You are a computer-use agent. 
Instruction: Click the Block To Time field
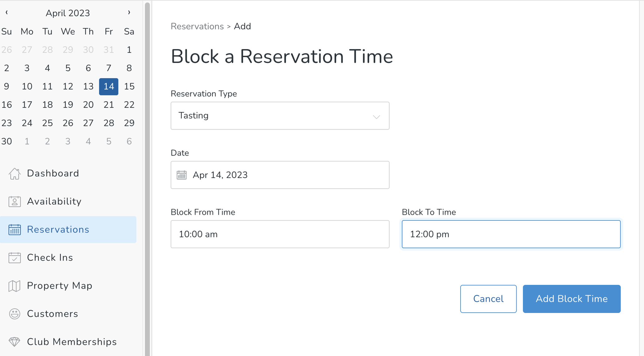point(511,234)
